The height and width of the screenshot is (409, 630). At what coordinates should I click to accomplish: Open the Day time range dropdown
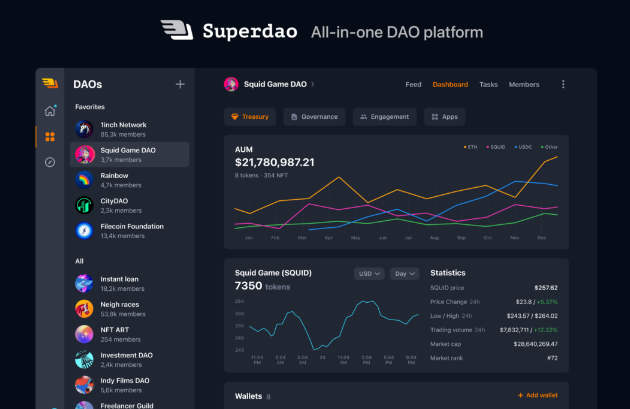point(405,274)
